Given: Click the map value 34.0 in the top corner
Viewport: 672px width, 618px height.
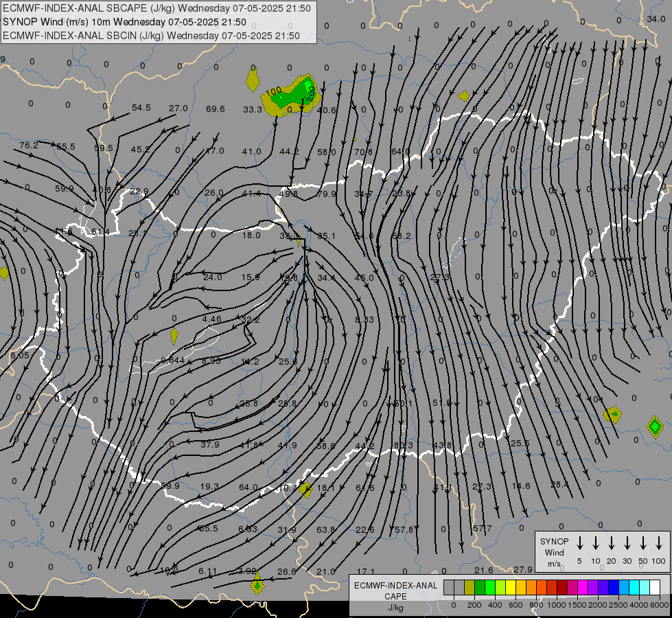Looking at the screenshot, I should point(656,19).
